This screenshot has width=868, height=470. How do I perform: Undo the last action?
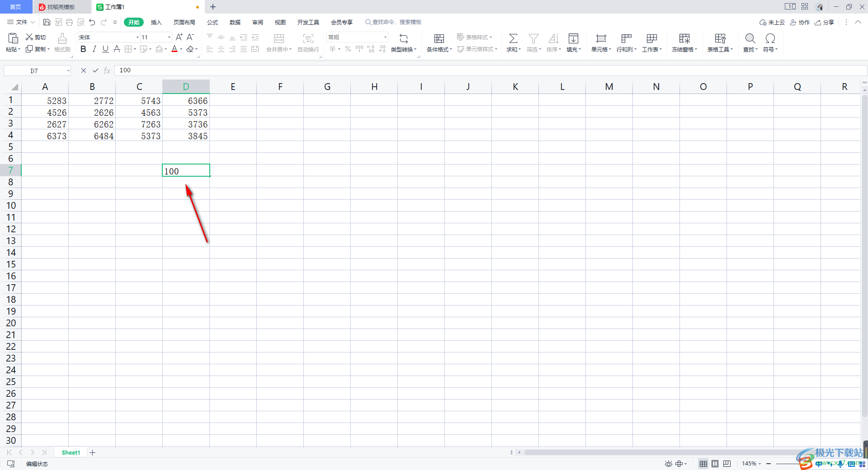pos(92,22)
